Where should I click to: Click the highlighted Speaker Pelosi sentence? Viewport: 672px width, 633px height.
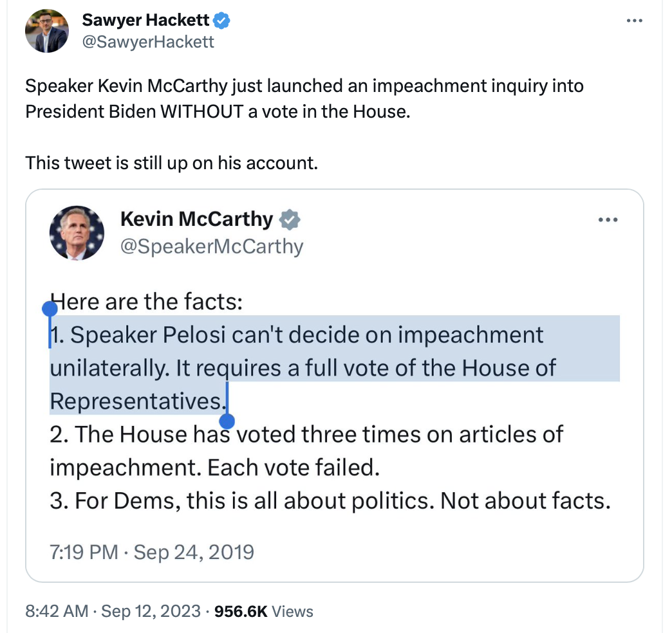[x=303, y=368]
